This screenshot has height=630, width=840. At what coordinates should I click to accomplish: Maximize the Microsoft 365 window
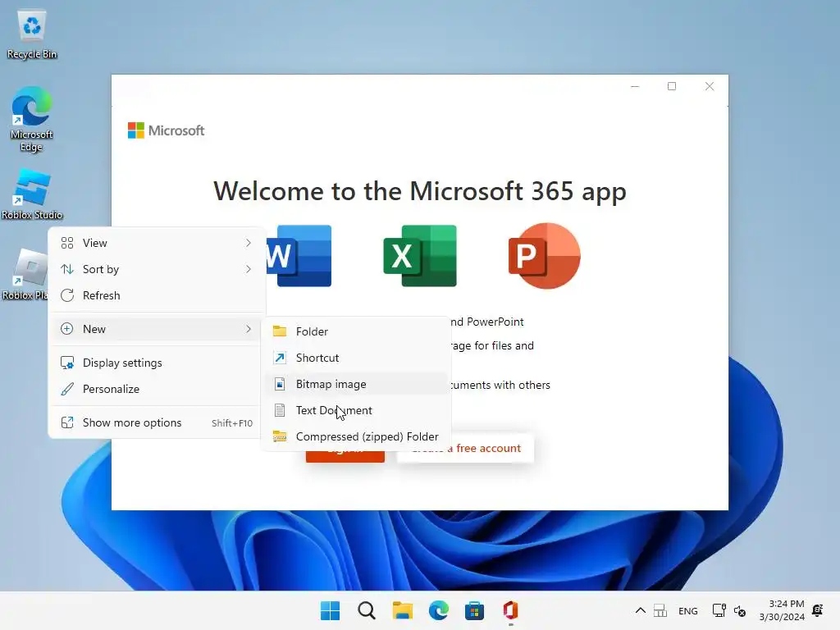pyautogui.click(x=672, y=86)
